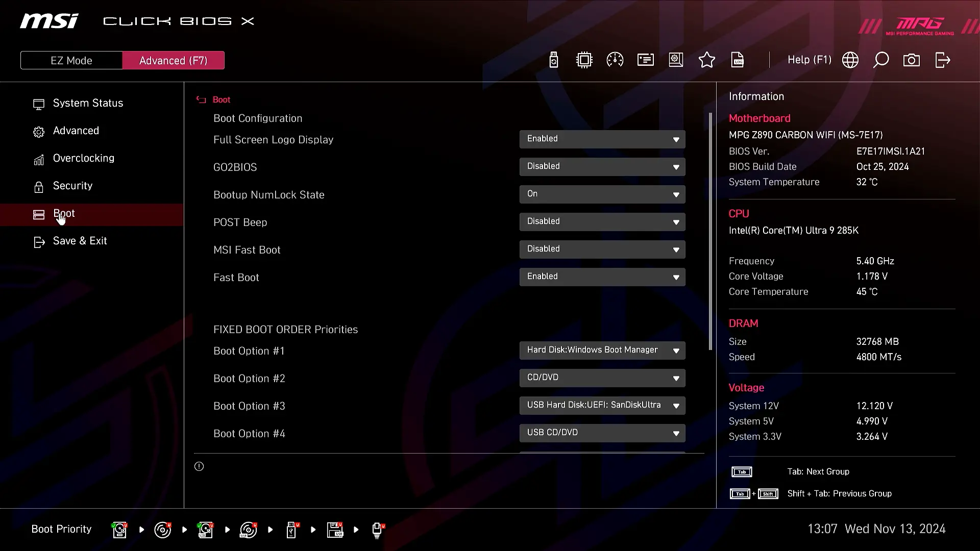Open the speedometer hardware monitor icon

(615, 60)
